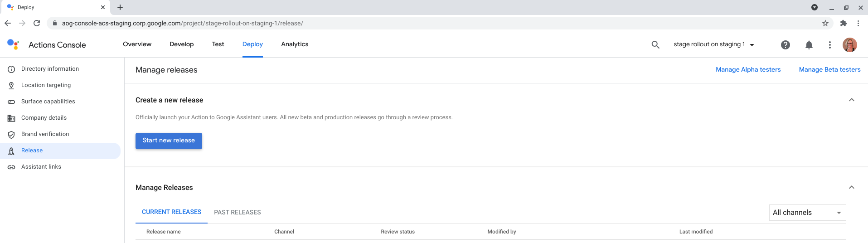The height and width of the screenshot is (243, 868).
Task: Collapse the Manage Releases section
Action: pos(851,187)
